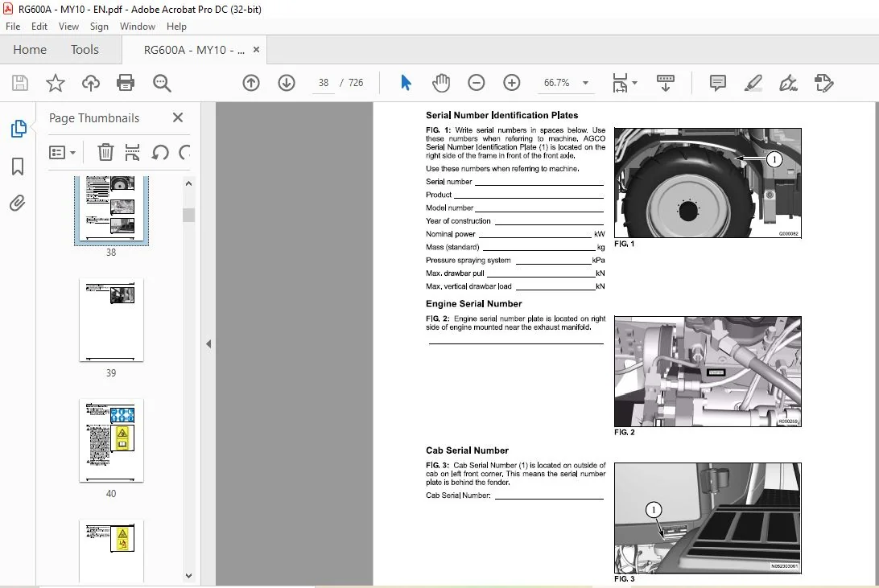Open the Sign menu
The width and height of the screenshot is (879, 588).
[99, 27]
